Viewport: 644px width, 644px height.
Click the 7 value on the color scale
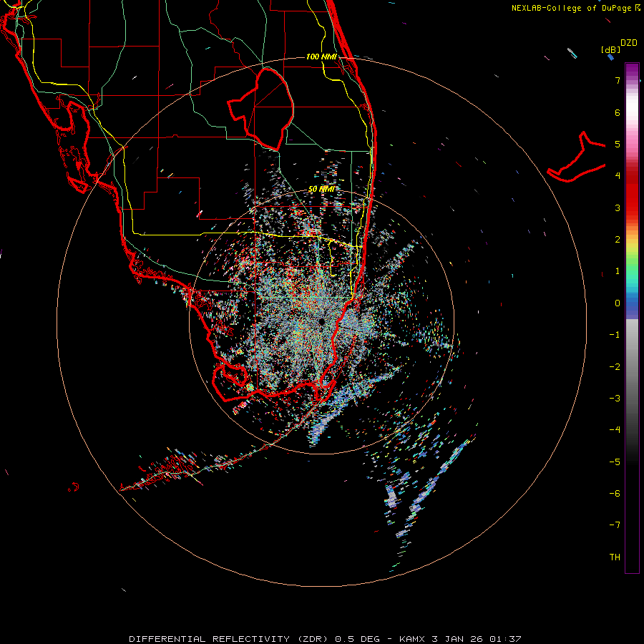(618, 80)
